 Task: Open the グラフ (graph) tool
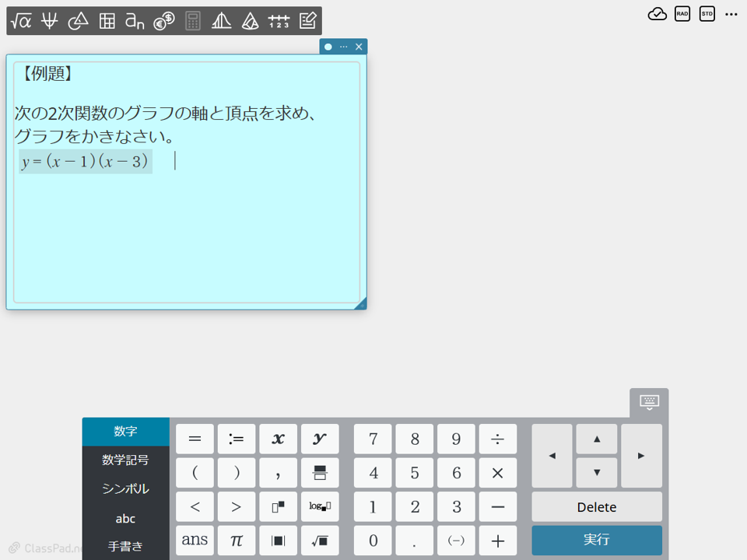coord(48,21)
